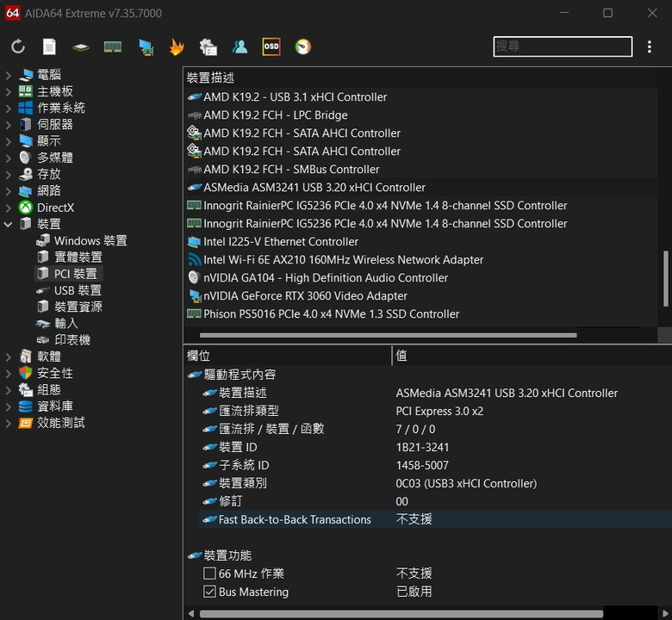
Task: Launch the flame stability test icon
Action: pyautogui.click(x=177, y=46)
